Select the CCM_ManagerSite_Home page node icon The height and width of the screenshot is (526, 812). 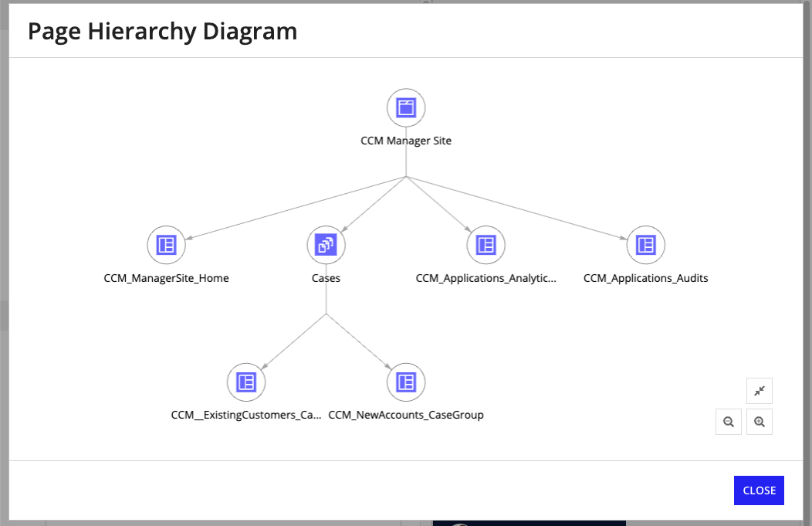point(166,245)
